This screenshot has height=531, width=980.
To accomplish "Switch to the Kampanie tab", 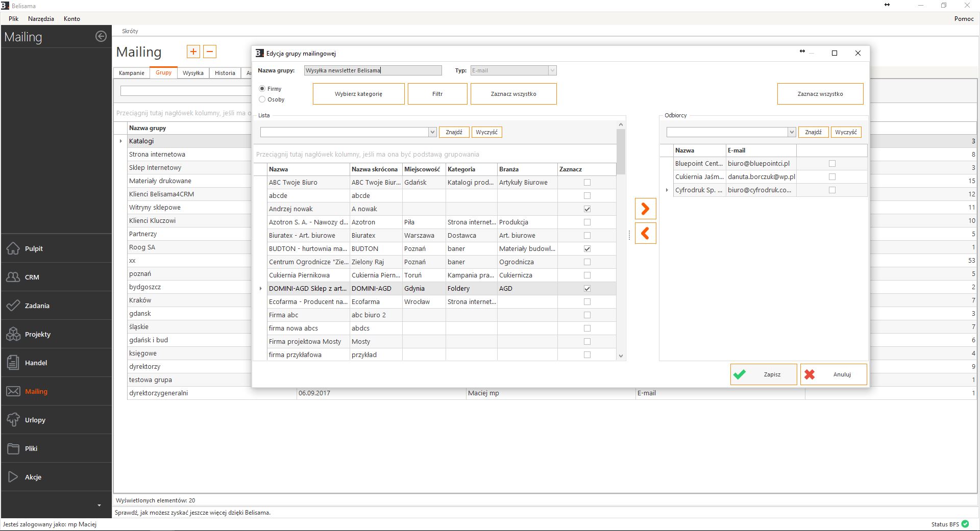I will point(132,73).
